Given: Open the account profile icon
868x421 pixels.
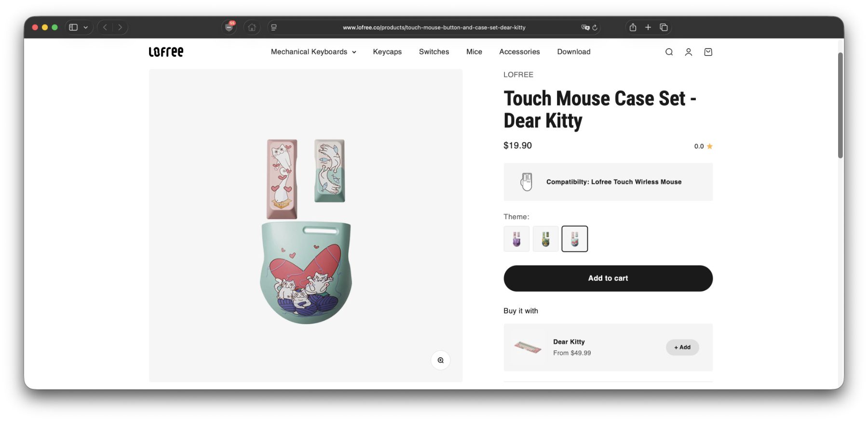Looking at the screenshot, I should tap(689, 52).
